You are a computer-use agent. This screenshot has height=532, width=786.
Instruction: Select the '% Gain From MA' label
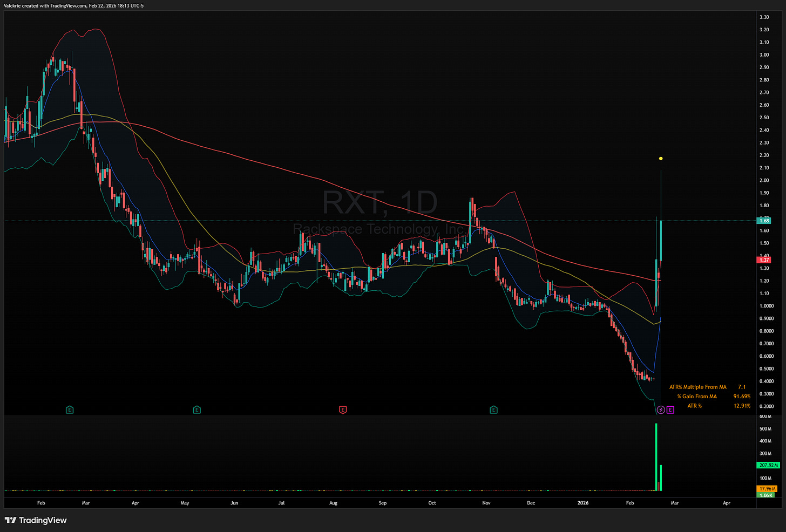tap(697, 397)
